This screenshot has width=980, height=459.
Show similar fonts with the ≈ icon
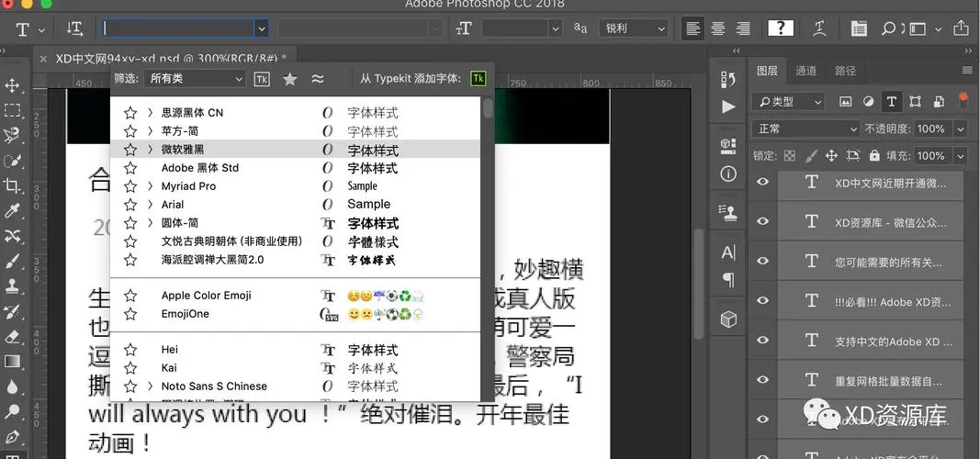(318, 79)
